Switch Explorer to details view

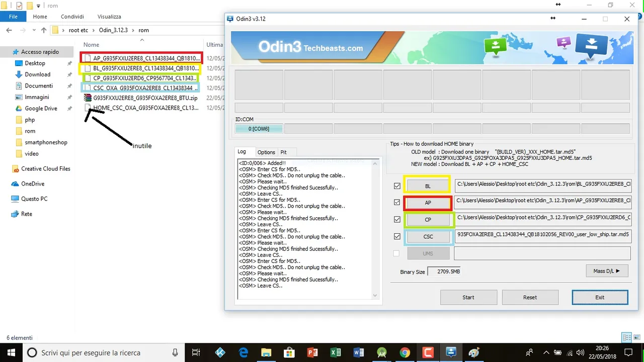click(x=627, y=337)
